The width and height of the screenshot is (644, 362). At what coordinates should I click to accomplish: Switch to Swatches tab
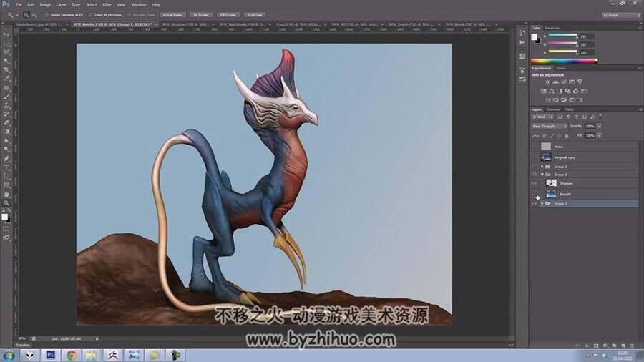552,28
